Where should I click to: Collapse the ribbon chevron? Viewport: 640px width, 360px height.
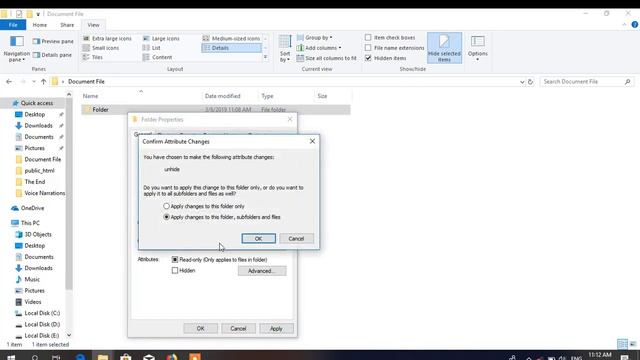coord(624,25)
